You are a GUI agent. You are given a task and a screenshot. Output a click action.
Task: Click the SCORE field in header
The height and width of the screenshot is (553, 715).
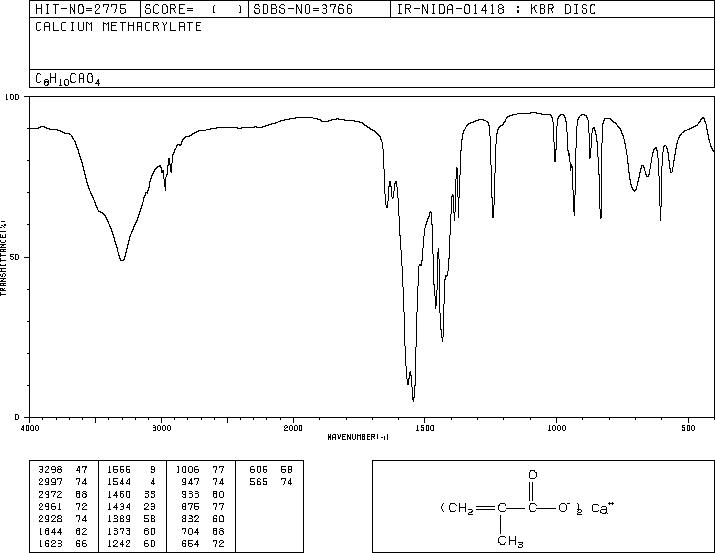click(x=194, y=9)
